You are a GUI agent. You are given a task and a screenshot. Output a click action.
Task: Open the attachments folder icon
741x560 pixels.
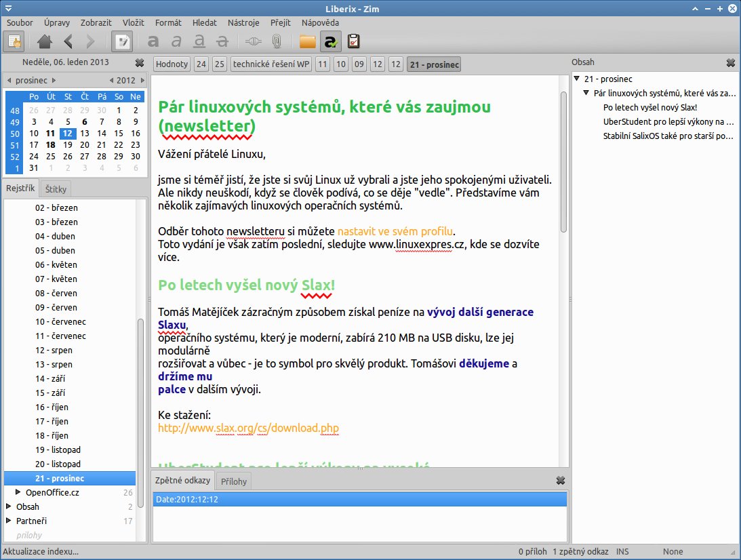(x=308, y=41)
